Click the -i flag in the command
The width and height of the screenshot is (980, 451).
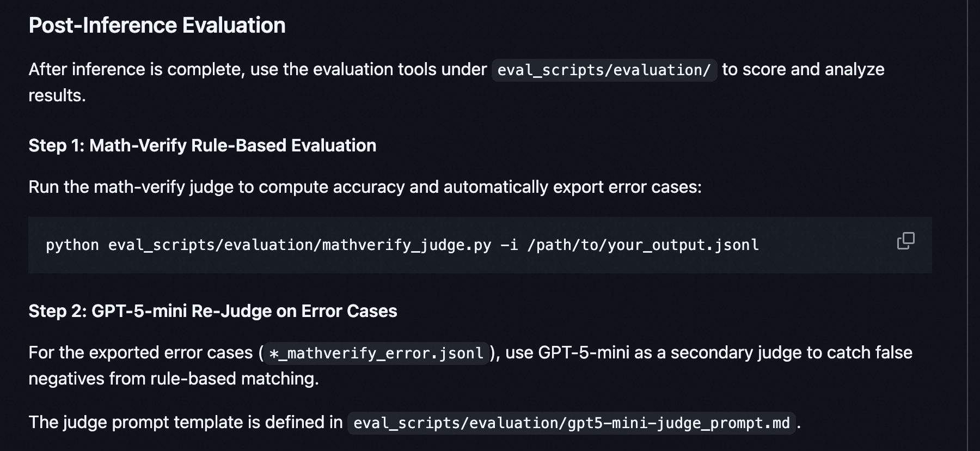509,245
